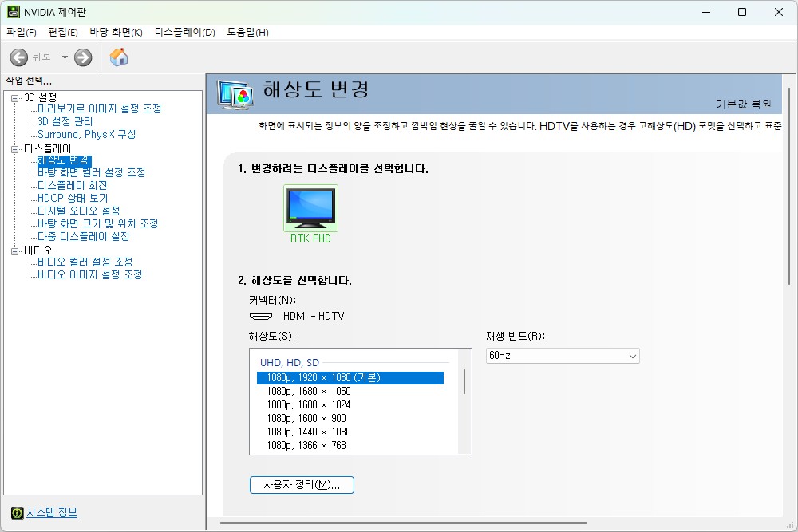Open the 파일(F) menu

22,33
